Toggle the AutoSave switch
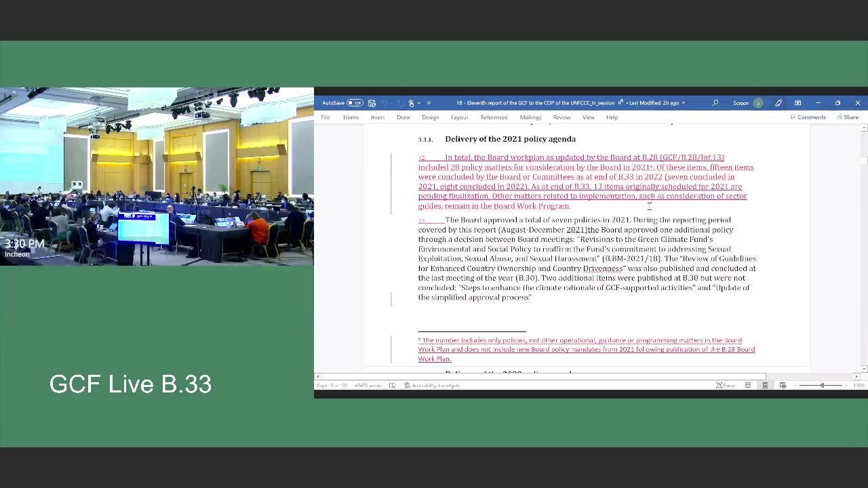This screenshot has width=868, height=488. 355,103
